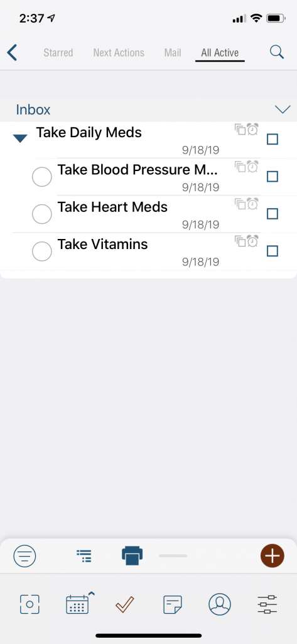Collapse the Inbox section chevron
Image resolution: width=297 pixels, height=644 pixels.
tap(283, 109)
